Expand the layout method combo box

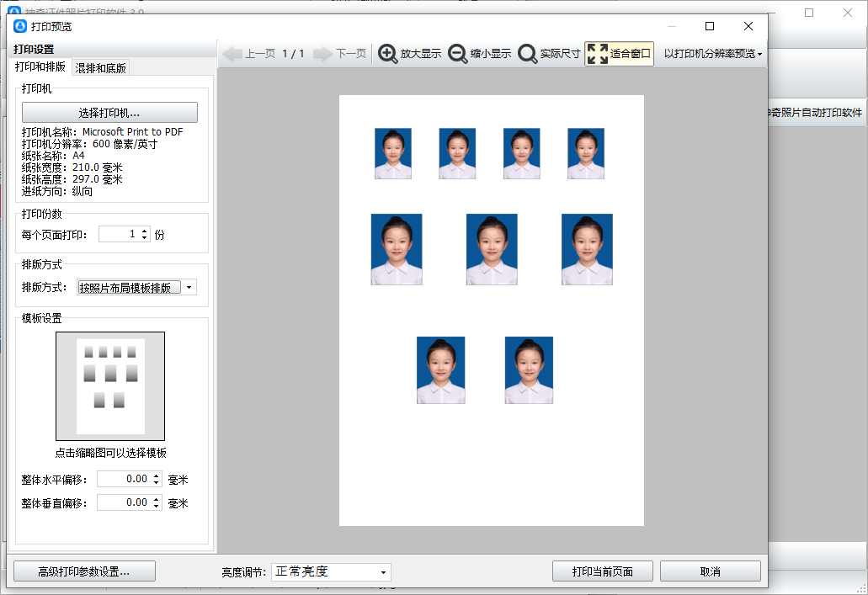tap(189, 288)
